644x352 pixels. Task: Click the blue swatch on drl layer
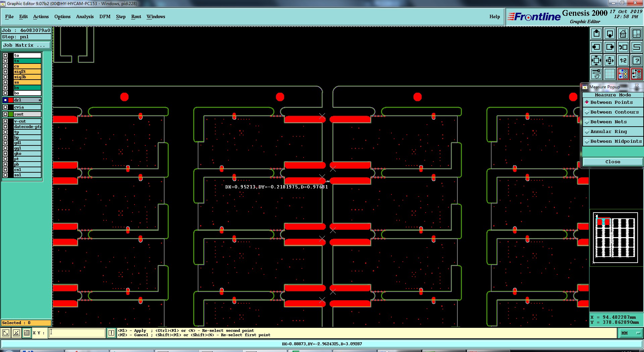pos(5,100)
